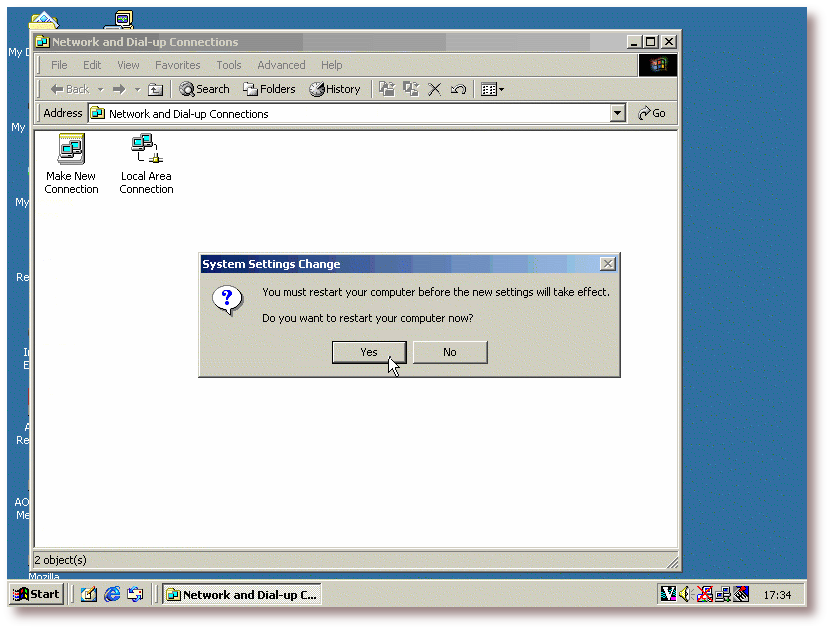Click Yes to restart the computer
830x630 pixels.
pos(369,352)
